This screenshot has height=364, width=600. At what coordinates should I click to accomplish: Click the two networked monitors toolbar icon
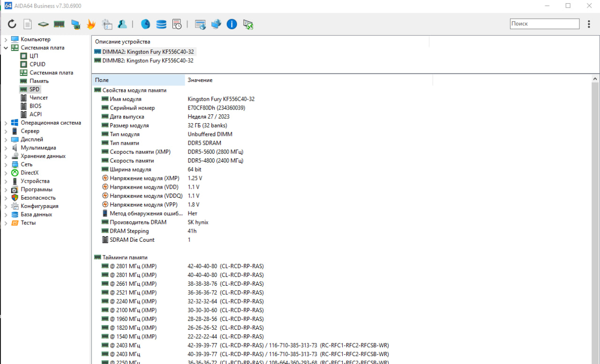(216, 24)
